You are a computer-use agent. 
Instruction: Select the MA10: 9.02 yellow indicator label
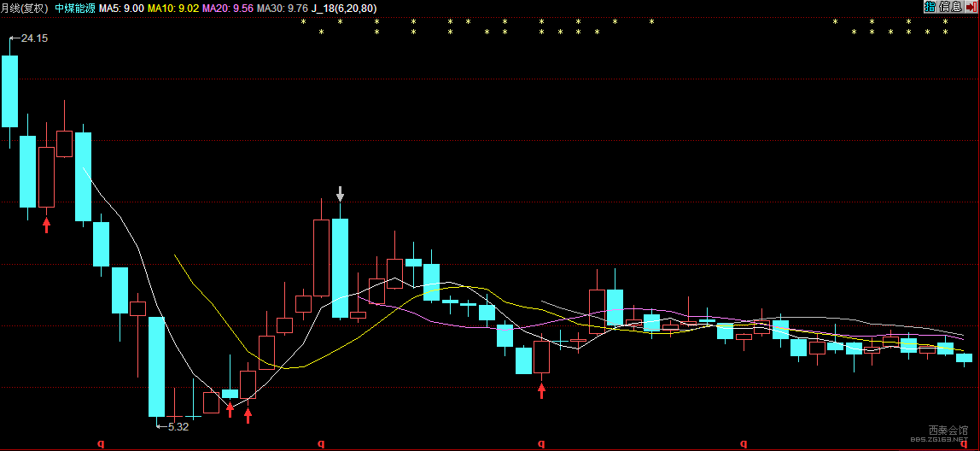(174, 9)
